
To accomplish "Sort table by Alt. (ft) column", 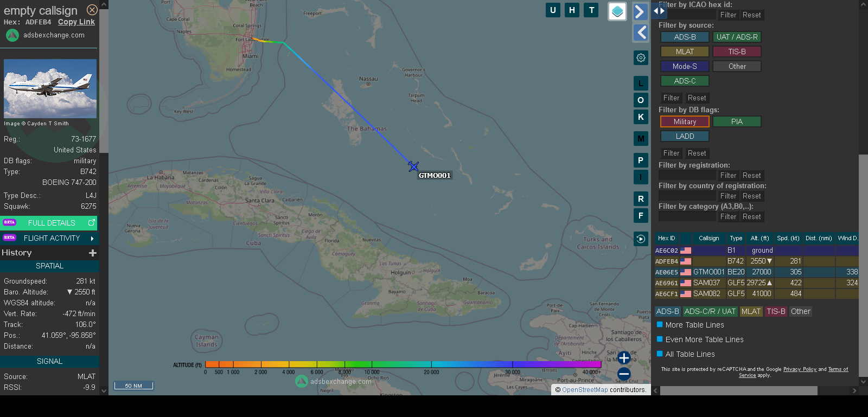I will (x=759, y=238).
